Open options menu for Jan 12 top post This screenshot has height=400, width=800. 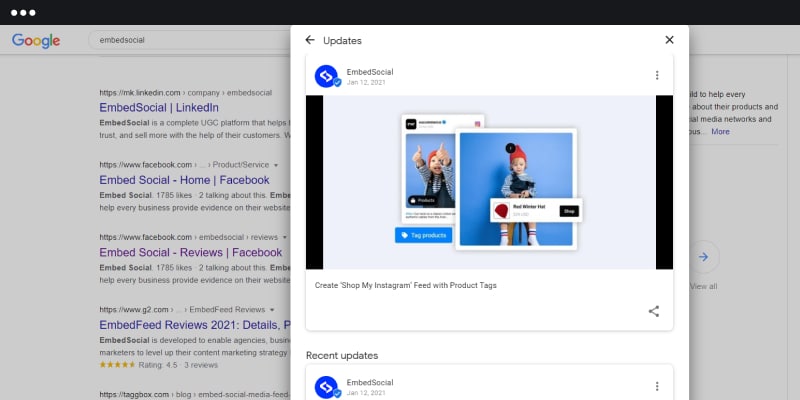657,76
